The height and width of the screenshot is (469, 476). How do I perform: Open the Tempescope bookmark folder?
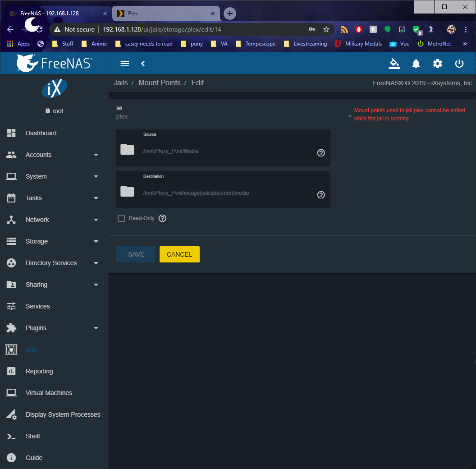(256, 44)
